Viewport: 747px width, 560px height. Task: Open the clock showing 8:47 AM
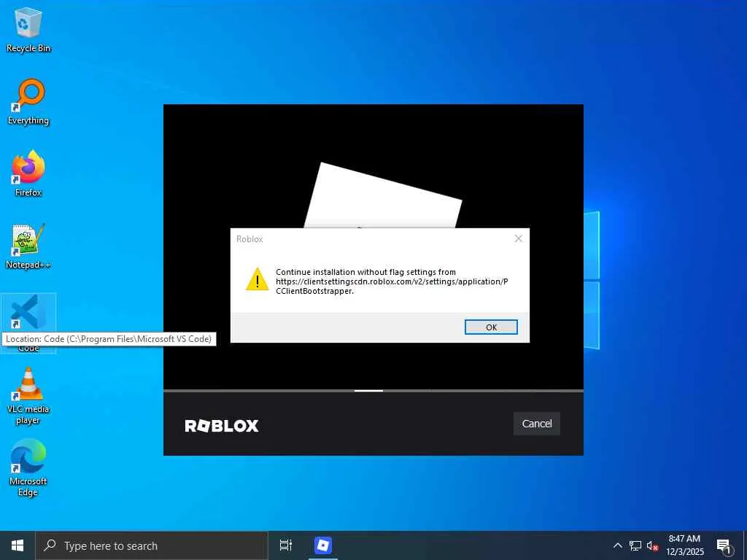point(684,545)
